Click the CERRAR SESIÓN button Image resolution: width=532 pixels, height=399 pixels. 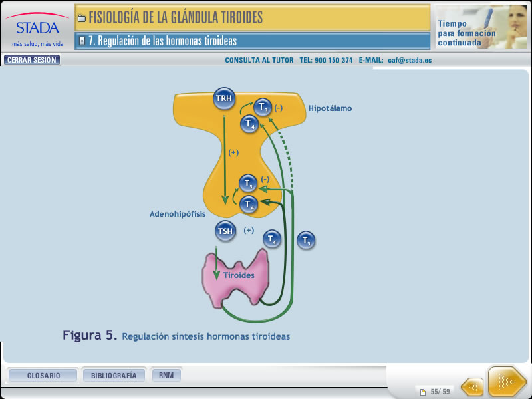click(32, 60)
